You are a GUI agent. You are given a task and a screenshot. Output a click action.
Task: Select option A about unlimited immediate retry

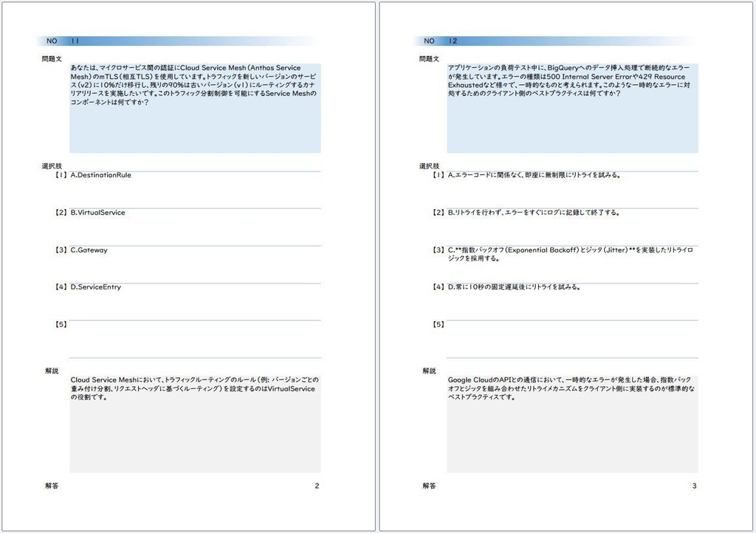click(535, 175)
